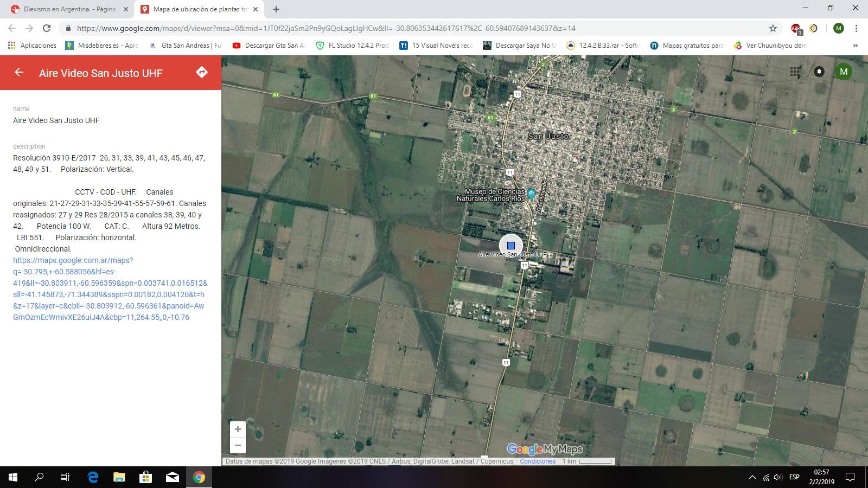868x488 pixels.
Task: Open the Google apps grid
Action: (x=795, y=72)
